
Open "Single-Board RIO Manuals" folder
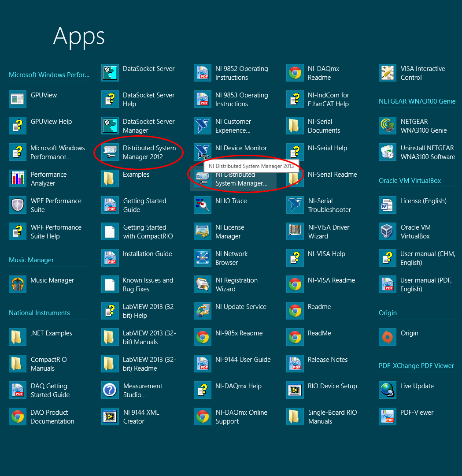click(322, 416)
